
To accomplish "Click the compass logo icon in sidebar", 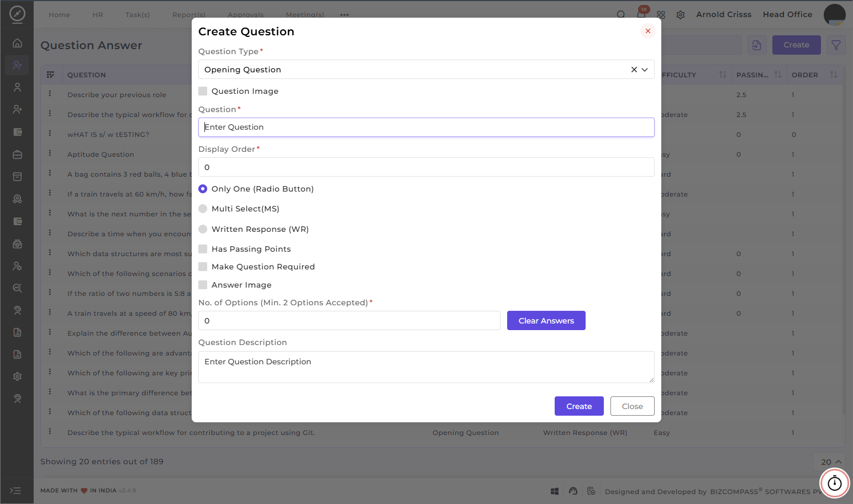I will point(17,14).
